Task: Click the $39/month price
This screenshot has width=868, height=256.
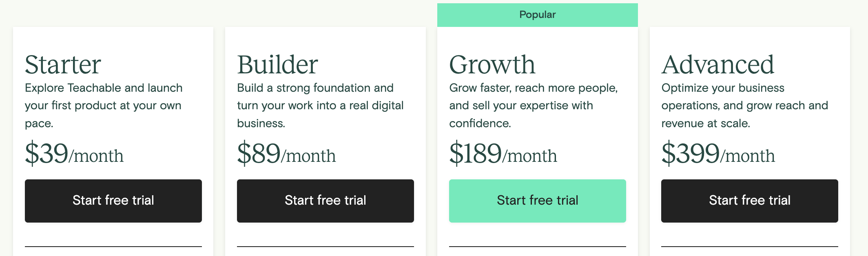Action: point(74,154)
